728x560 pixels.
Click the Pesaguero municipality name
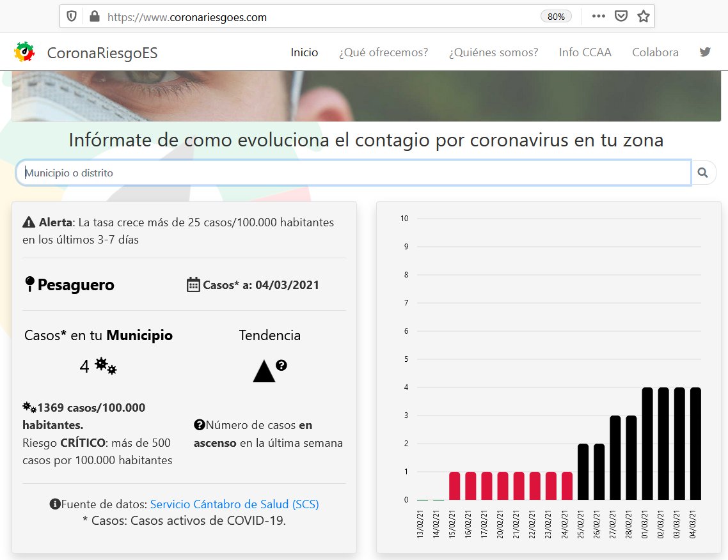pos(75,285)
